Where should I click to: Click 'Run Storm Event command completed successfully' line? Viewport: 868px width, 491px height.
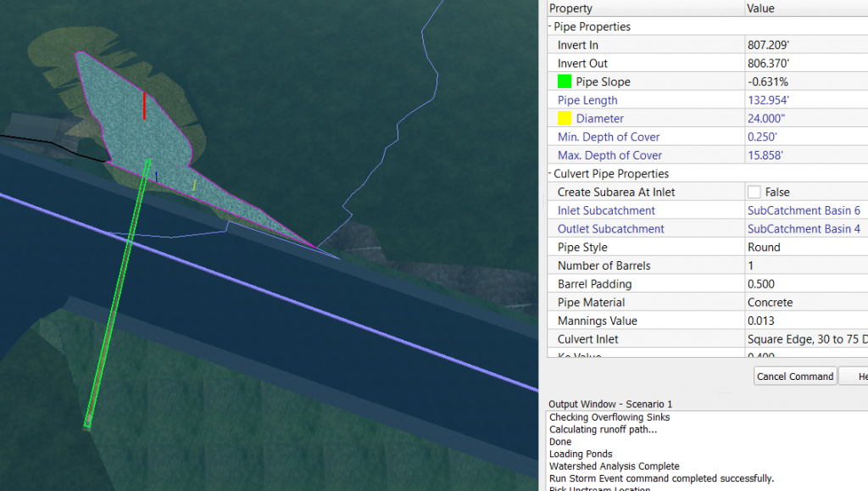661,478
